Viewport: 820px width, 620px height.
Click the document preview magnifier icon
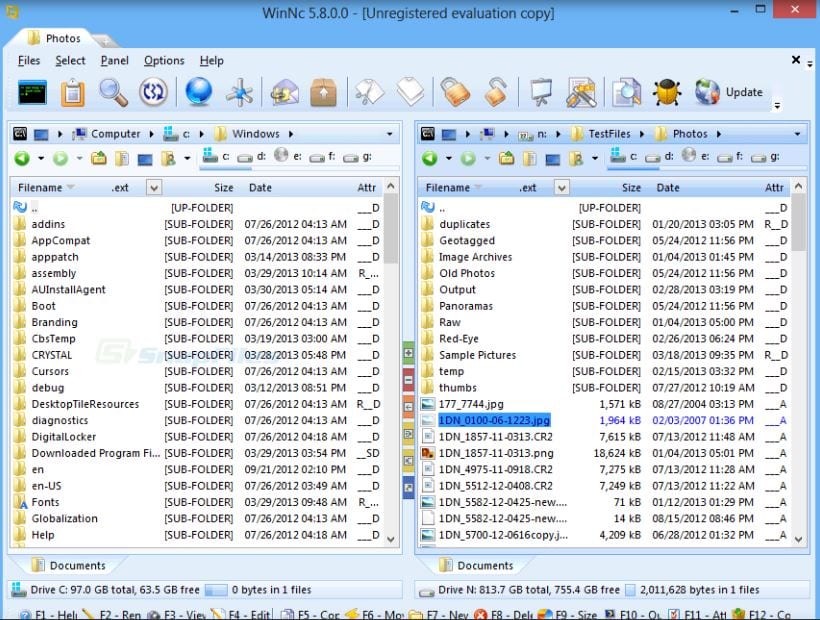coord(627,93)
